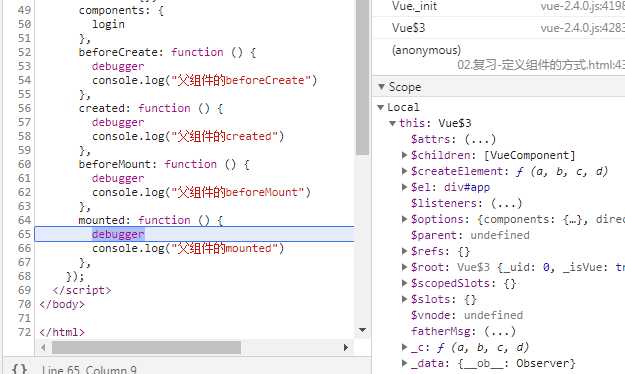Click the debugger statement on line 61
The width and height of the screenshot is (625, 374).
point(118,178)
